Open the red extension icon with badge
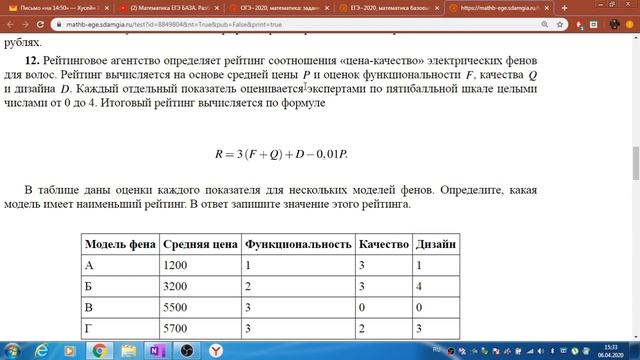Viewport: 640px width, 360px height. click(x=579, y=25)
